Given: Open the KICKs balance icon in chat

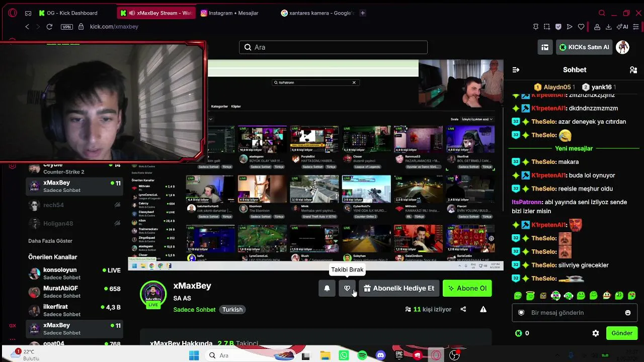Looking at the screenshot, I should 519,333.
